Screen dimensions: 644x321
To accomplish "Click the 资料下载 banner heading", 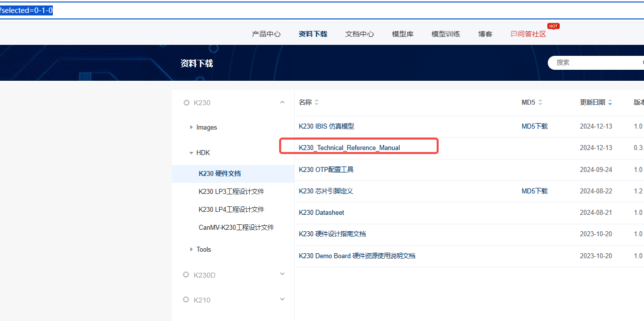I will click(x=196, y=63).
